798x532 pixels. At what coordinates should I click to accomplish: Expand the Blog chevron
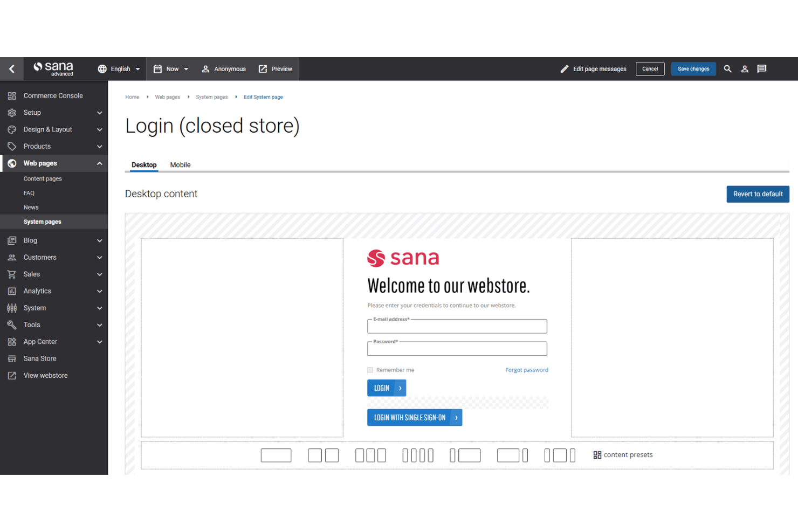point(100,240)
